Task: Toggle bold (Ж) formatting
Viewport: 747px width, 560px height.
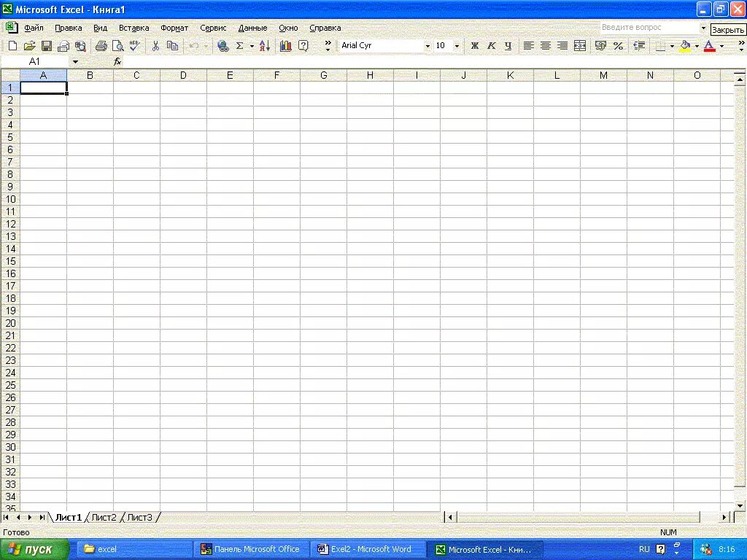Action: 474,46
